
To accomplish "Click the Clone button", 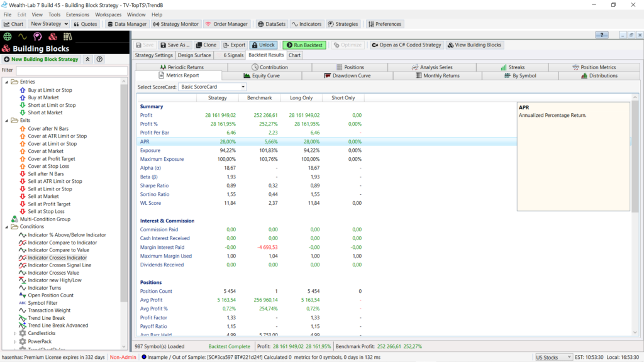I will click(x=206, y=45).
